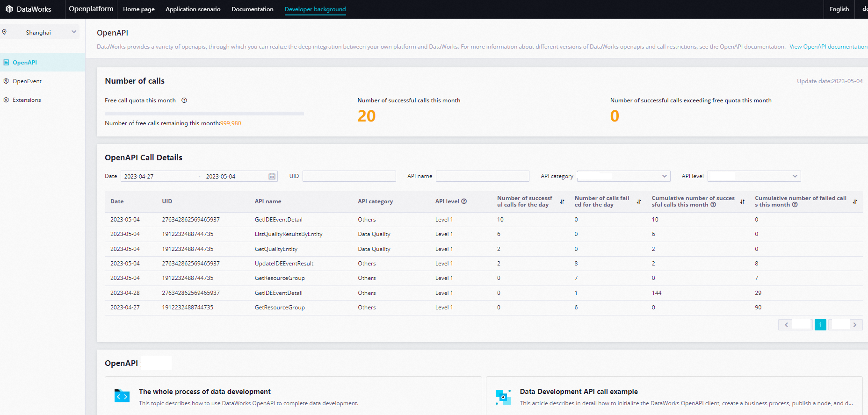The height and width of the screenshot is (415, 868).
Task: Click Data Quality category in ListQualityResultsByEntity row
Action: (x=374, y=234)
